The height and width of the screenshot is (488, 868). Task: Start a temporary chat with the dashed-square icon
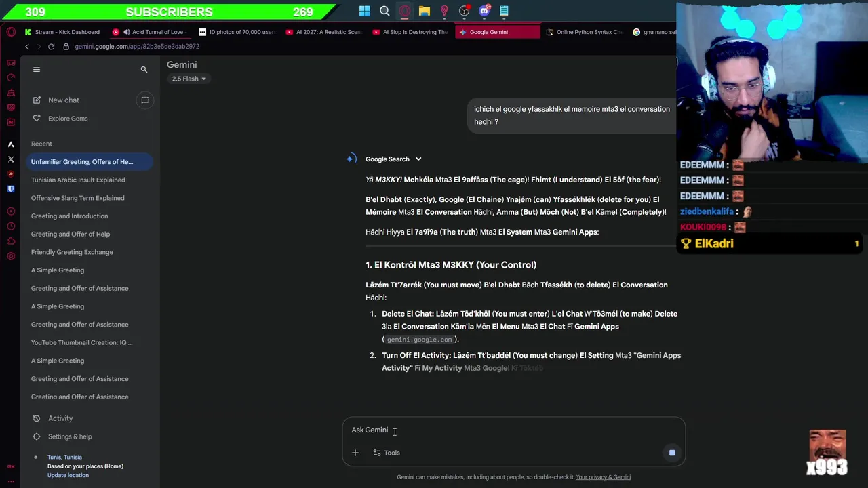click(x=144, y=100)
